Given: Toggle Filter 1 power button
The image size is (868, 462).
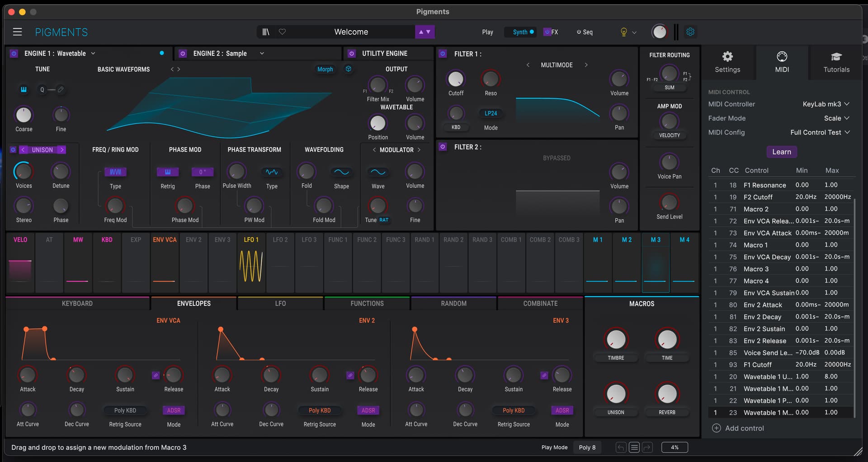Looking at the screenshot, I should [x=443, y=54].
